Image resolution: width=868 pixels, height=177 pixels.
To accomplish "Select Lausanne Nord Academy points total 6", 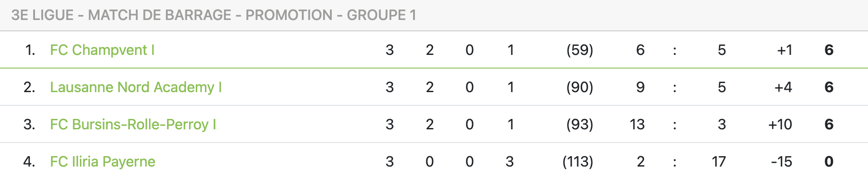I will (x=829, y=87).
